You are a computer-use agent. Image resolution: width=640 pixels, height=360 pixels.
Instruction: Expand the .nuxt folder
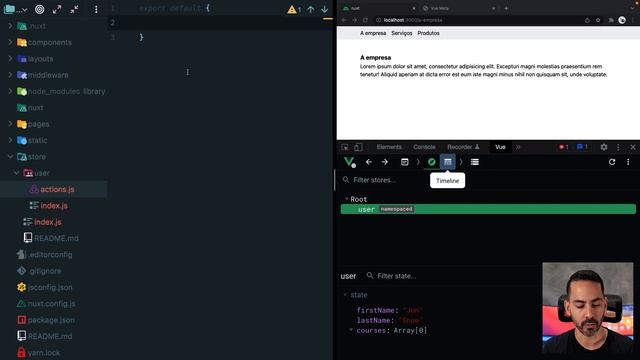click(10, 26)
